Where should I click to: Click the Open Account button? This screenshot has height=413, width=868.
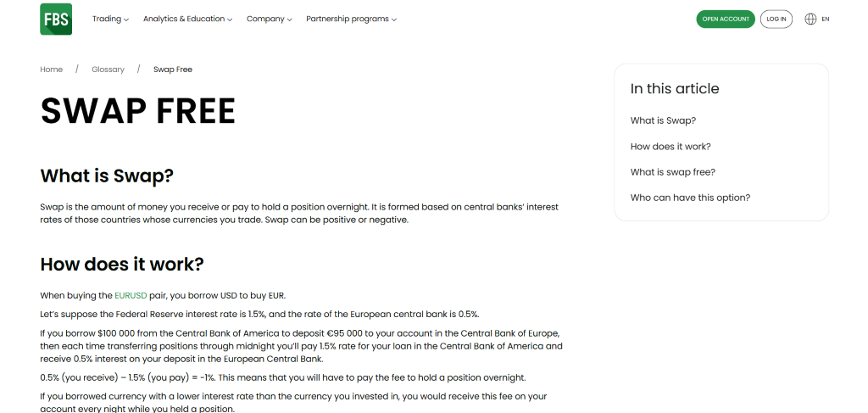pos(726,19)
